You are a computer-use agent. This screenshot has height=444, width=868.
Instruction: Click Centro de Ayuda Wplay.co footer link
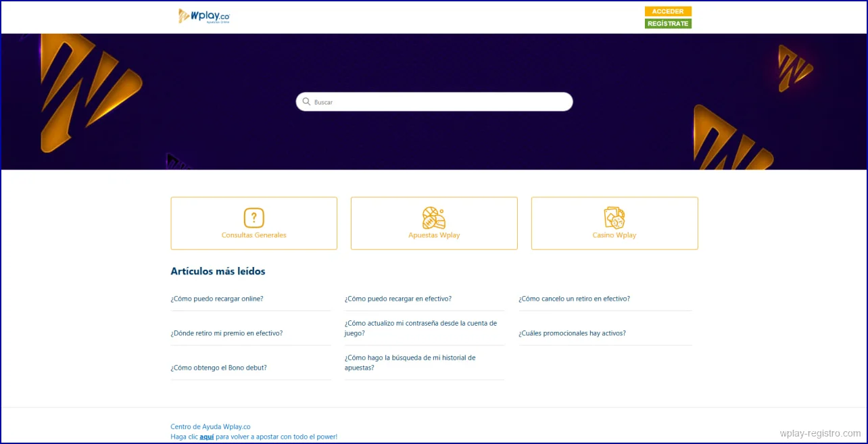[x=210, y=426]
